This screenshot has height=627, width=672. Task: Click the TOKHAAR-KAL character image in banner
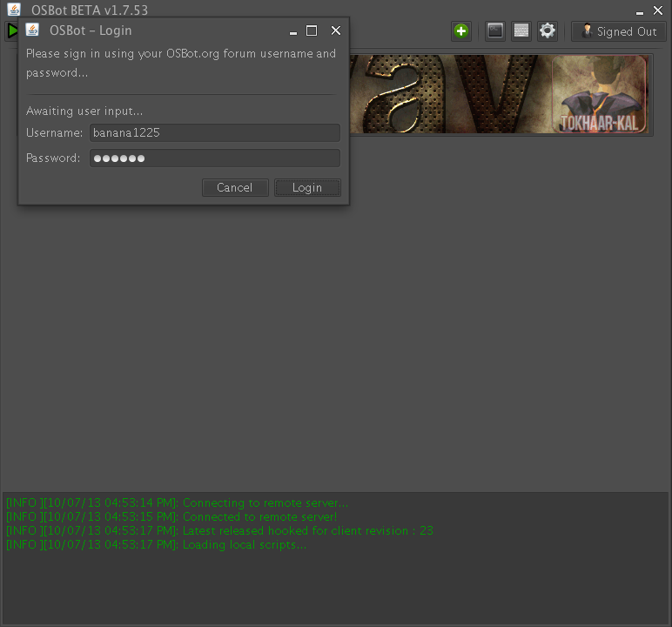[600, 96]
